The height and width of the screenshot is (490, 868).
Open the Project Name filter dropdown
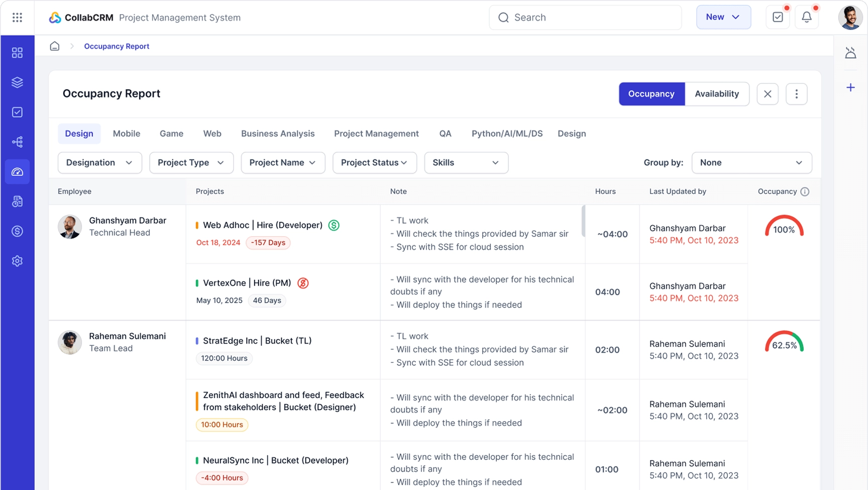tap(283, 163)
